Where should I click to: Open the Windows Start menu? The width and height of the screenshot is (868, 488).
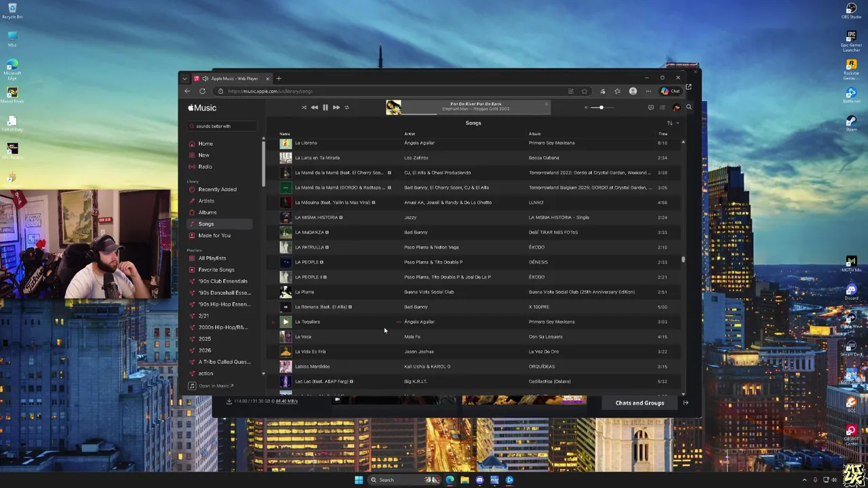359,480
